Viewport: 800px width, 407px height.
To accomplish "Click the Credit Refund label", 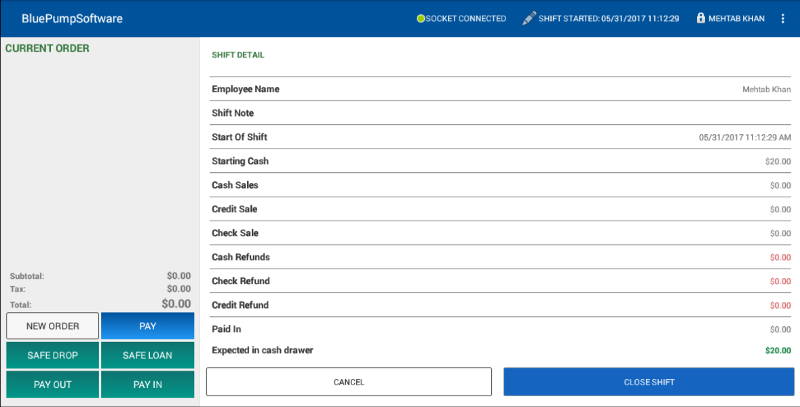I will (x=240, y=304).
